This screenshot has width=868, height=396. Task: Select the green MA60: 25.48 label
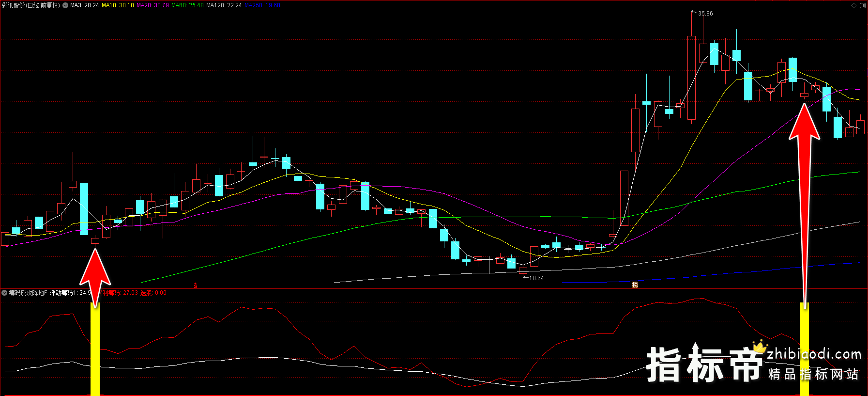point(187,5)
